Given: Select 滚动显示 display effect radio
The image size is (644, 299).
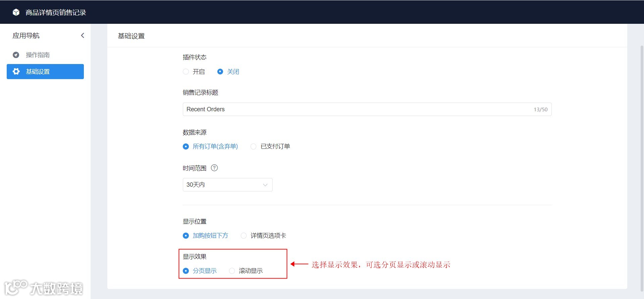Looking at the screenshot, I should [x=232, y=271].
